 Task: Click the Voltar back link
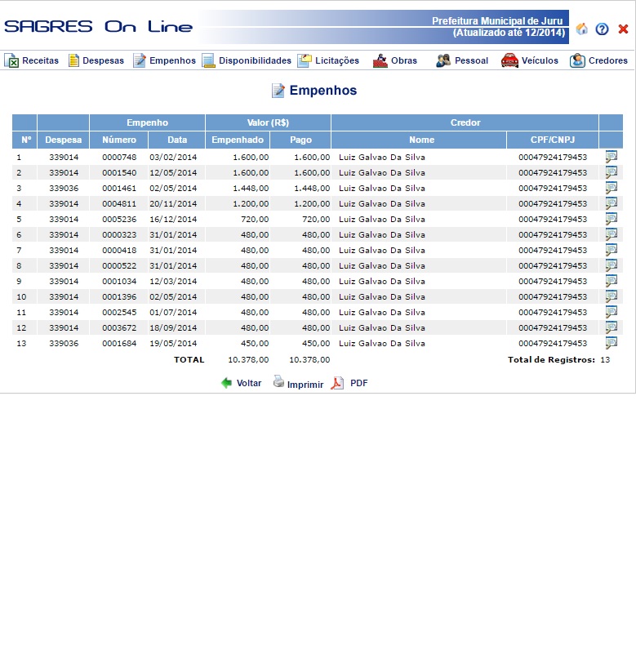point(242,383)
